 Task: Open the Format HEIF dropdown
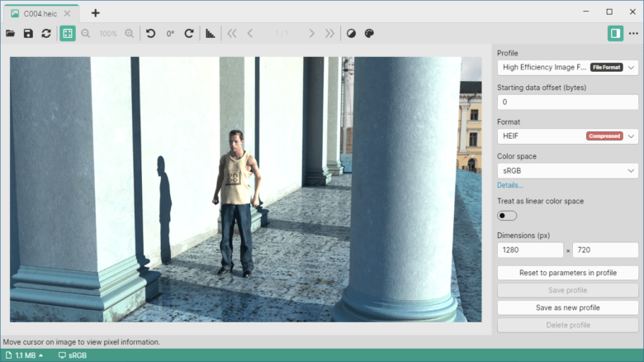pyautogui.click(x=567, y=136)
